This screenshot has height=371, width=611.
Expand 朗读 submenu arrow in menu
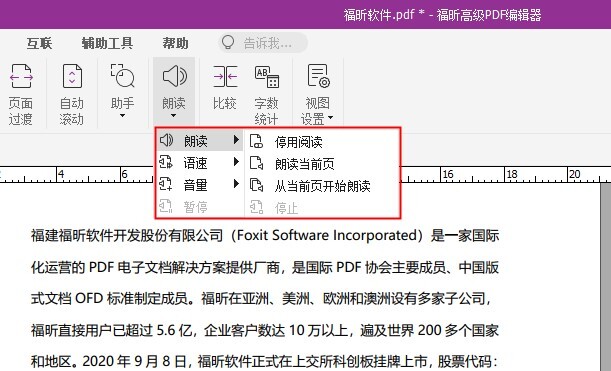[x=236, y=140]
